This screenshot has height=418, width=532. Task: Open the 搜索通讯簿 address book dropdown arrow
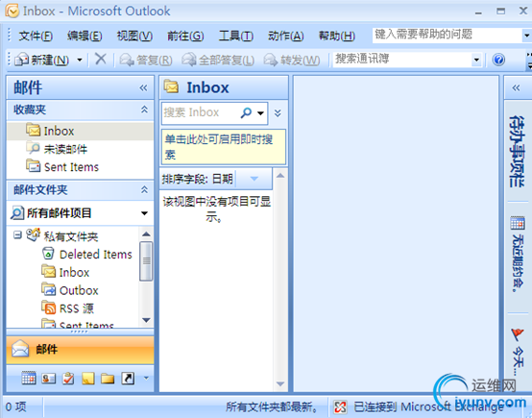tap(476, 61)
